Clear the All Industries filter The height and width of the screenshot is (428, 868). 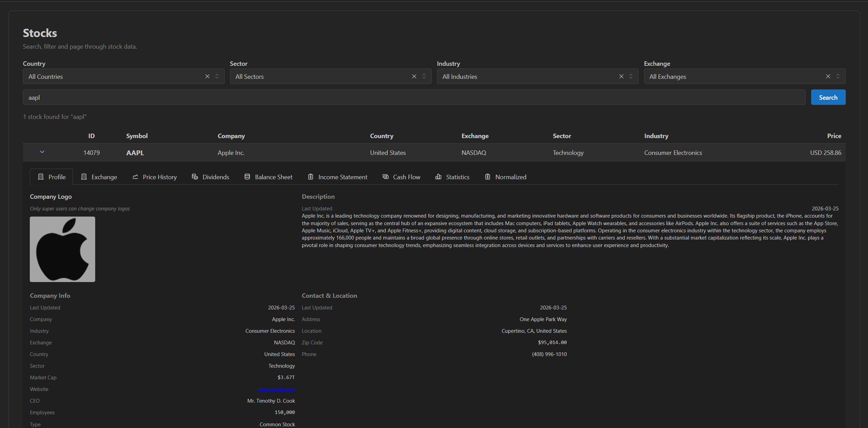tap(621, 76)
